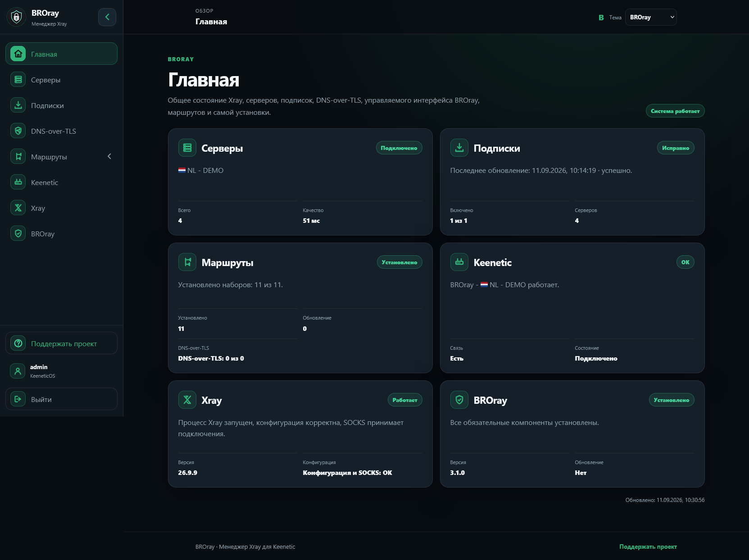Click the admin user avatar icon

pos(18,371)
